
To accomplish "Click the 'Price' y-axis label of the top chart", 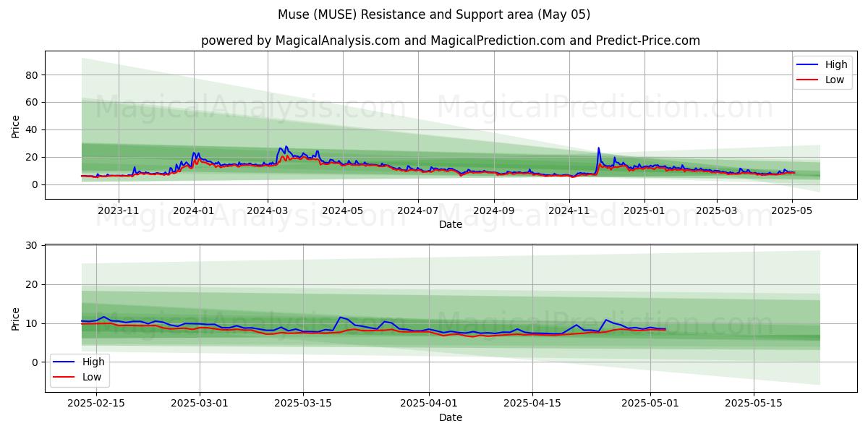I will click(16, 125).
